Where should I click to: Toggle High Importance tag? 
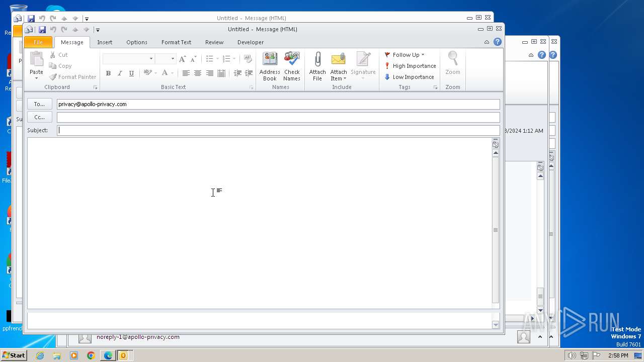point(410,66)
